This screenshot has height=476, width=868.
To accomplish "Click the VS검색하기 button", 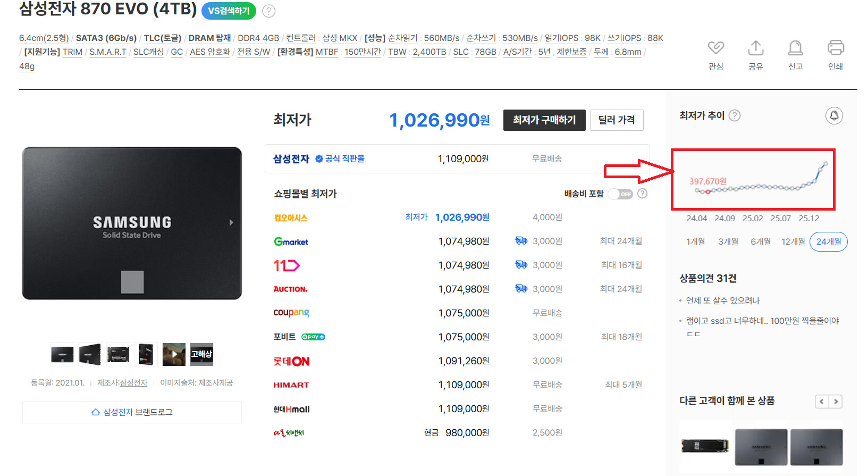I will pyautogui.click(x=229, y=11).
